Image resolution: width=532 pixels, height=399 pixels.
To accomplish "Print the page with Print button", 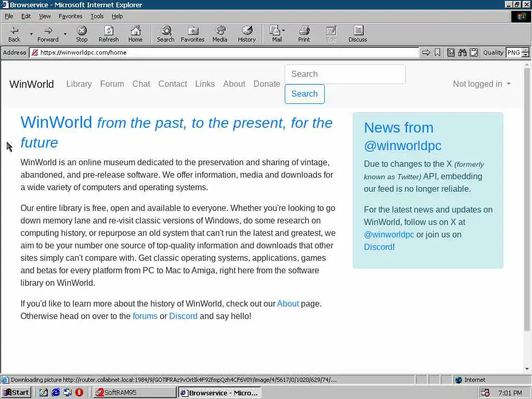I will click(x=304, y=34).
